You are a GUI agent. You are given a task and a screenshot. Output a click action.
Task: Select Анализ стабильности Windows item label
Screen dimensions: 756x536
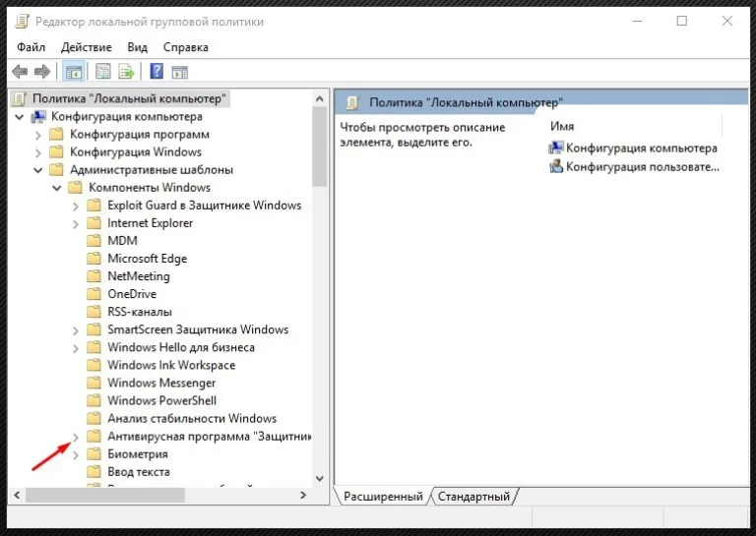click(x=192, y=418)
